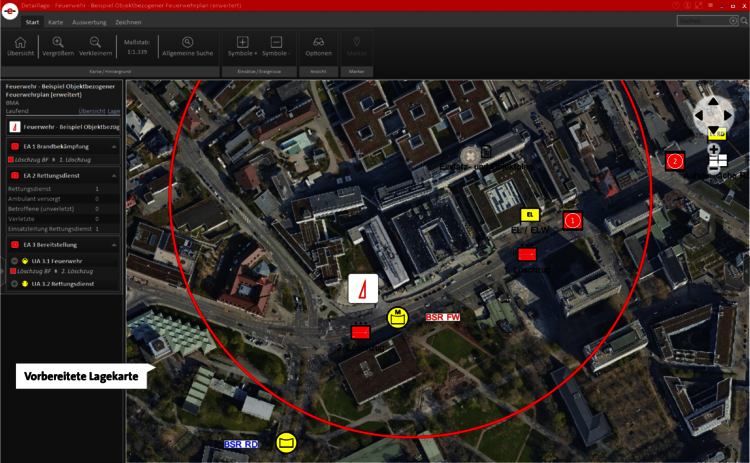This screenshot has width=750, height=463.
Task: Open the Optionen view settings
Action: tap(319, 46)
